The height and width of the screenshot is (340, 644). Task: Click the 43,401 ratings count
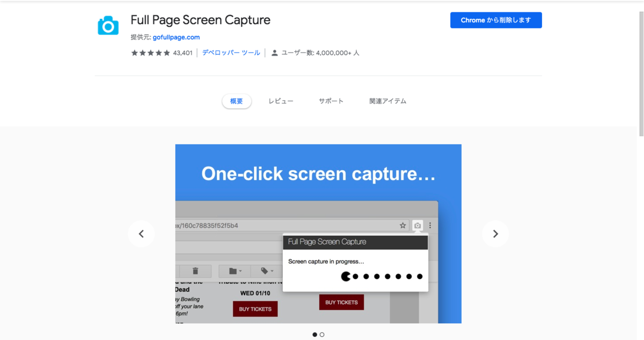pos(182,53)
